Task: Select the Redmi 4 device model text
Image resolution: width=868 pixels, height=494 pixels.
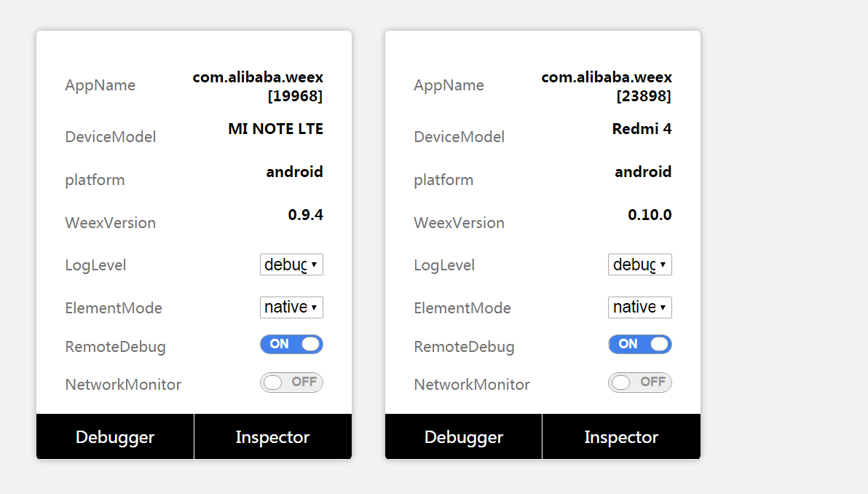Action: [642, 129]
